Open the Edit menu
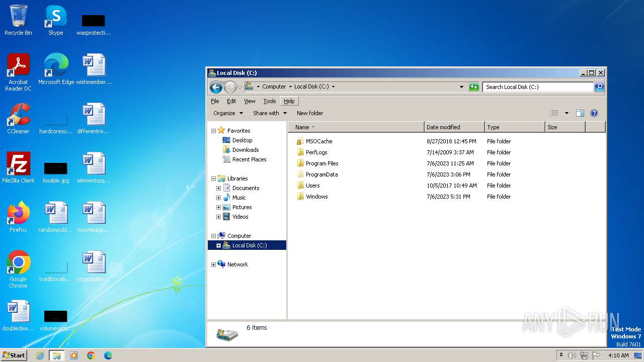 coord(231,101)
